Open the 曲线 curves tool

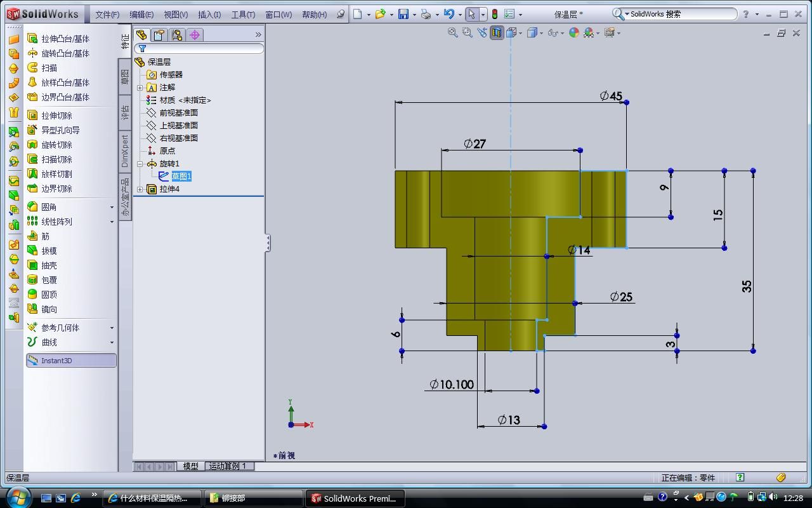(x=43, y=342)
